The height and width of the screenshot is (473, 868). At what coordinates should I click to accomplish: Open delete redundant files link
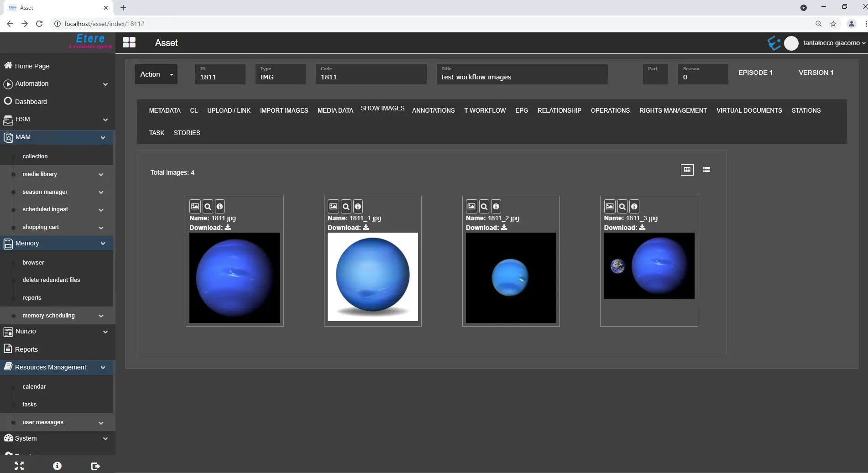pyautogui.click(x=51, y=280)
